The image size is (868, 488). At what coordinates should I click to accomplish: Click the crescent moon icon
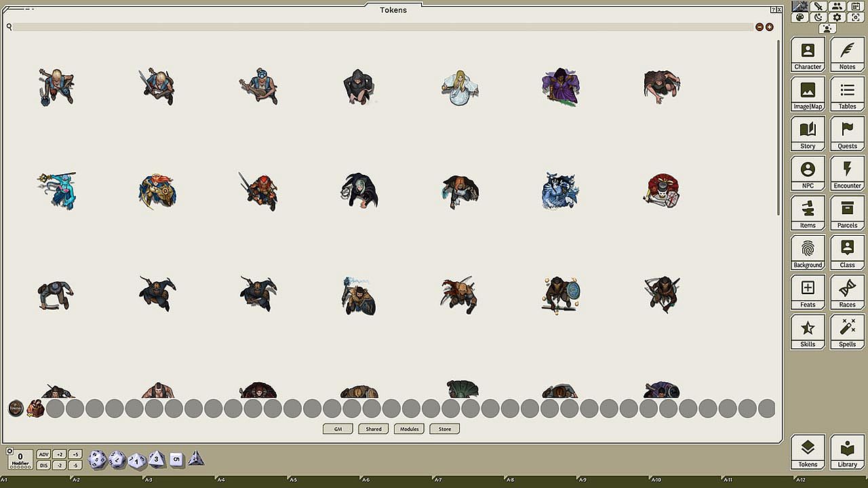tap(818, 17)
